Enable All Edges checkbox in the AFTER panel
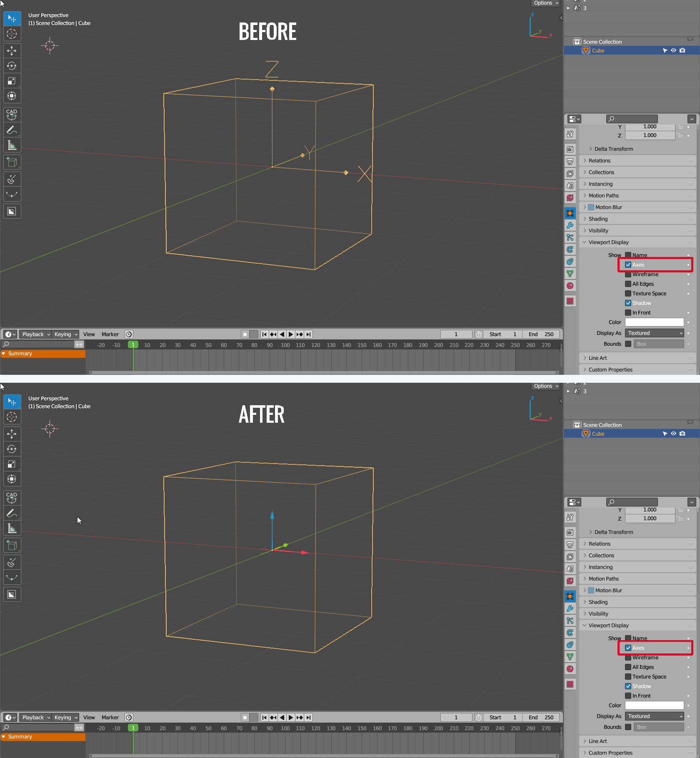Screen dimensions: 700x758 tap(628, 667)
